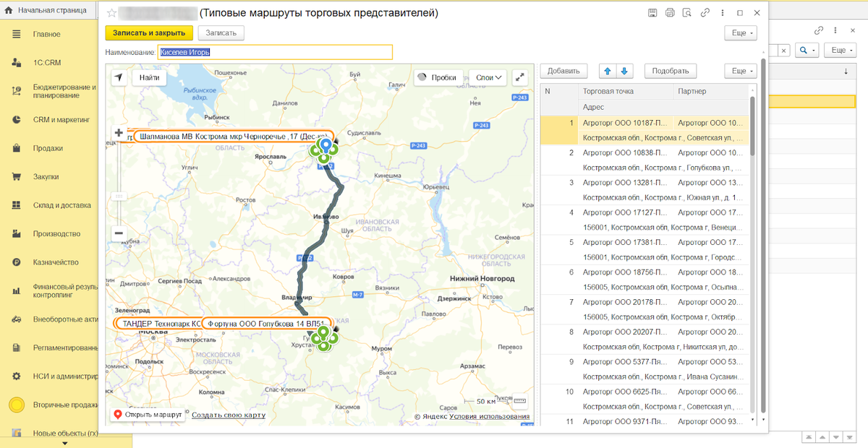
Task: Zoom in the map with plus
Action: (119, 133)
